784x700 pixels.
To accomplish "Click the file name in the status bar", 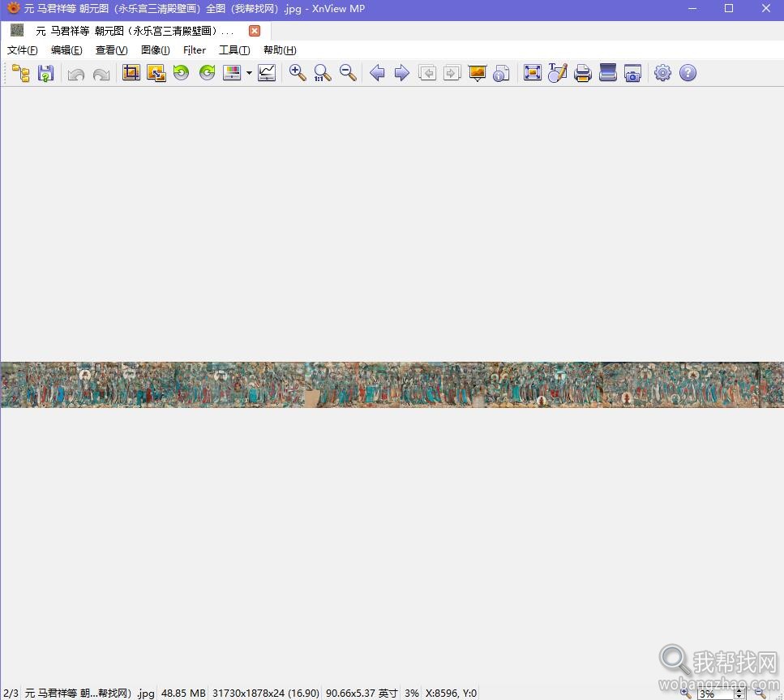I will click(x=90, y=693).
